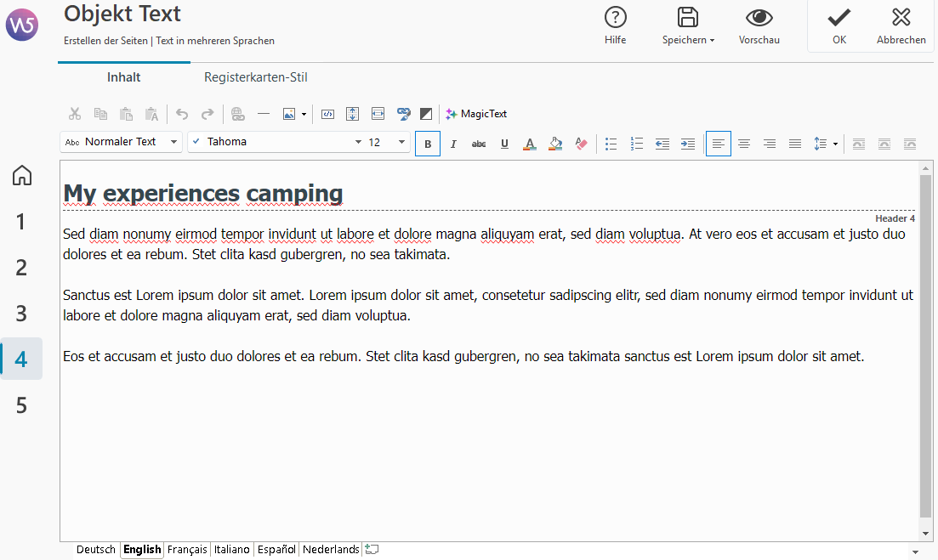The image size is (938, 560).
Task: Open the font color picker
Action: [x=529, y=144]
